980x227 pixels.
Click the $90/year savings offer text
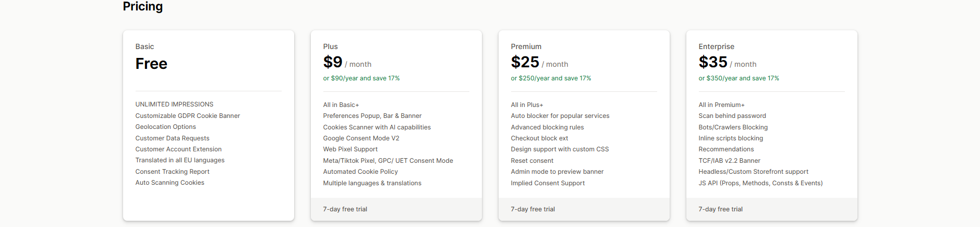click(x=361, y=78)
